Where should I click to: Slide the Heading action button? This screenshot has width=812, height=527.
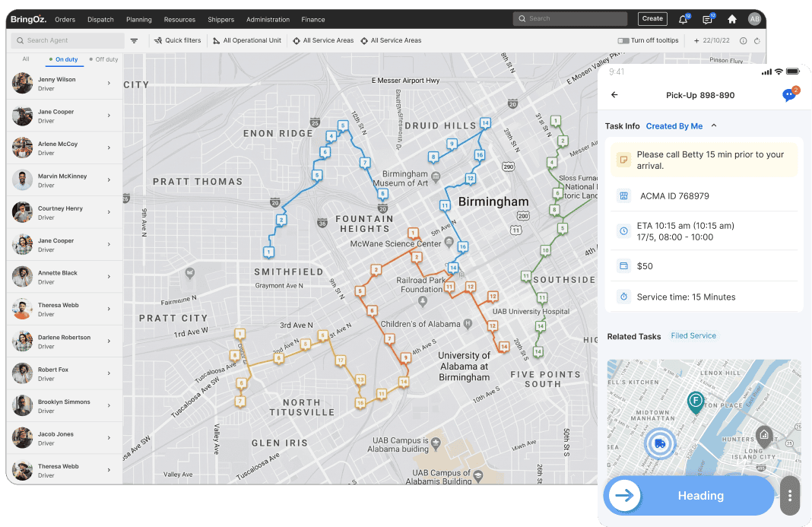(689, 495)
